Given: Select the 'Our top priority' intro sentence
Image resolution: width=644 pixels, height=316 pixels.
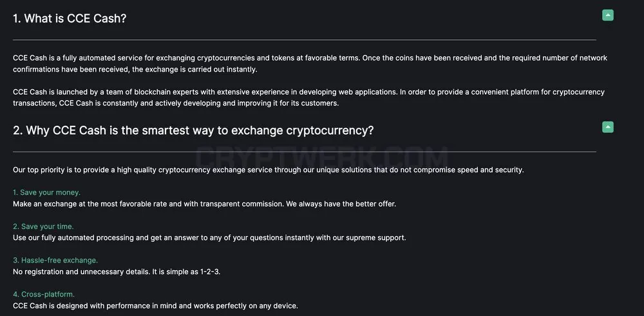Looking at the screenshot, I should point(268,170).
